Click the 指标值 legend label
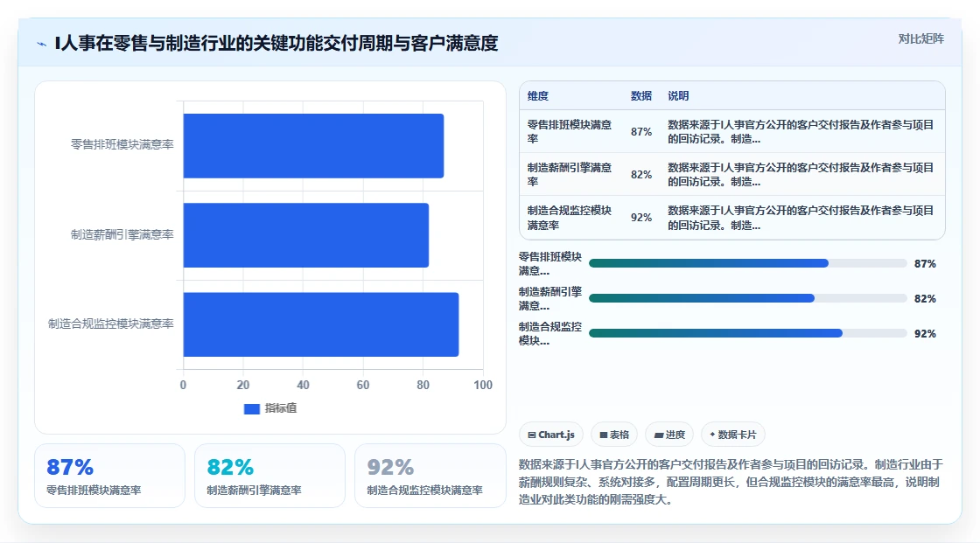This screenshot has height=543, width=980. pyautogui.click(x=281, y=408)
